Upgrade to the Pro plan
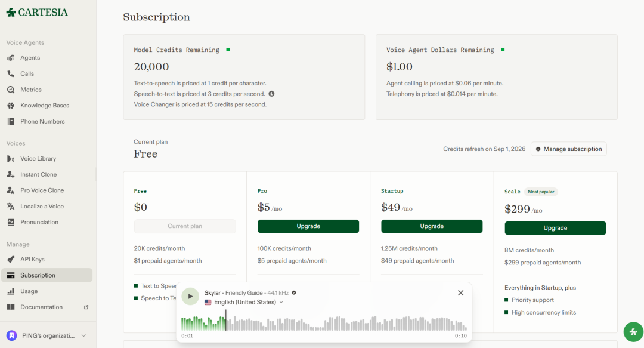Viewport: 644px width, 348px height. (x=308, y=226)
